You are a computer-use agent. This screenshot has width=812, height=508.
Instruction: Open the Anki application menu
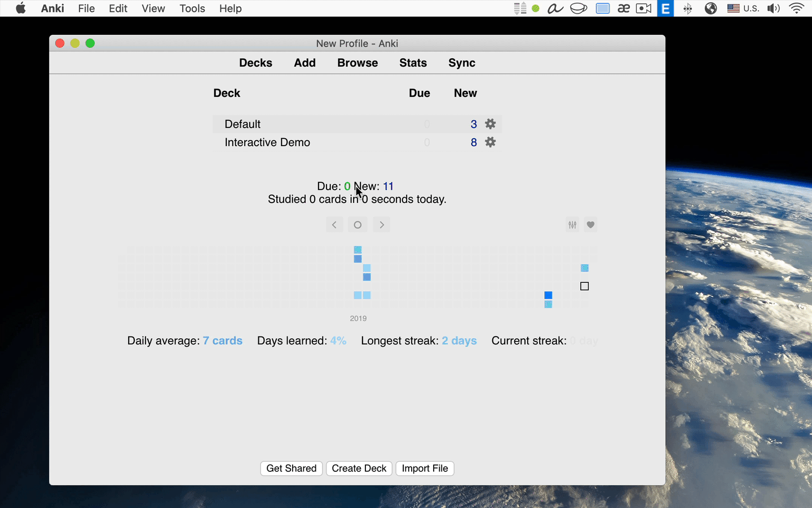(x=52, y=8)
